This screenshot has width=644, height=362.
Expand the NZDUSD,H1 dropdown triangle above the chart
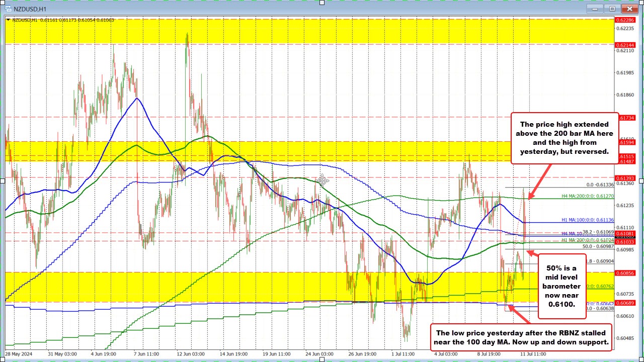(9, 20)
